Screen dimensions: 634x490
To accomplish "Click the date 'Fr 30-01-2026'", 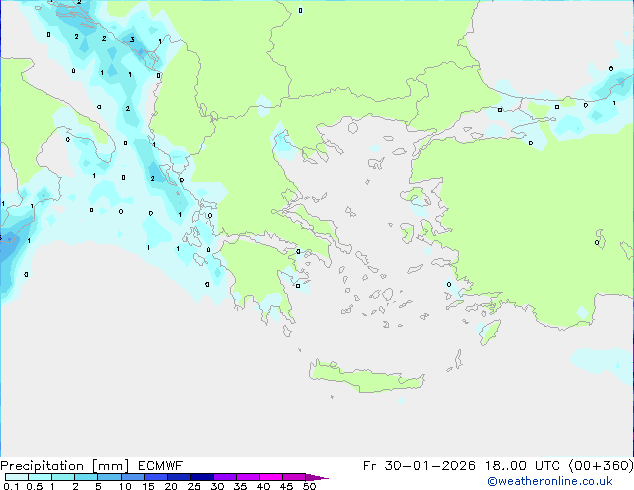I will click(419, 466).
